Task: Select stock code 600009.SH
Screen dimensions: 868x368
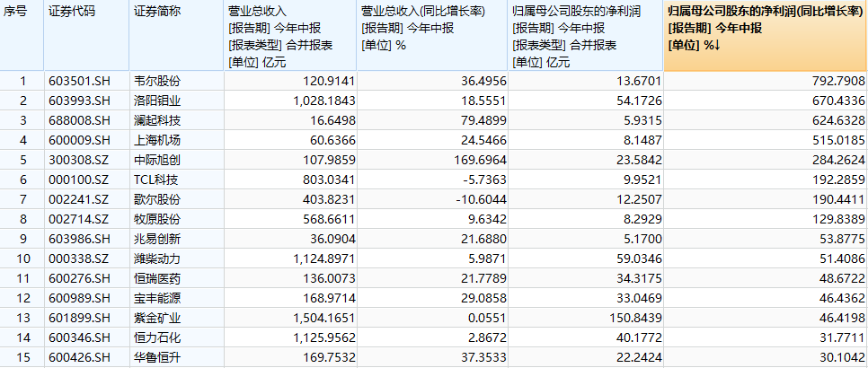Action: coord(78,141)
